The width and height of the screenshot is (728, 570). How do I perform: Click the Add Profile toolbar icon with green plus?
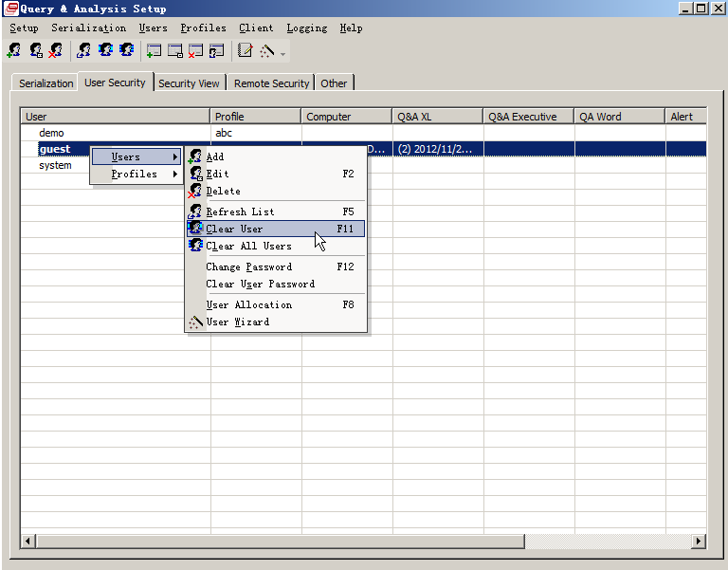click(x=154, y=50)
